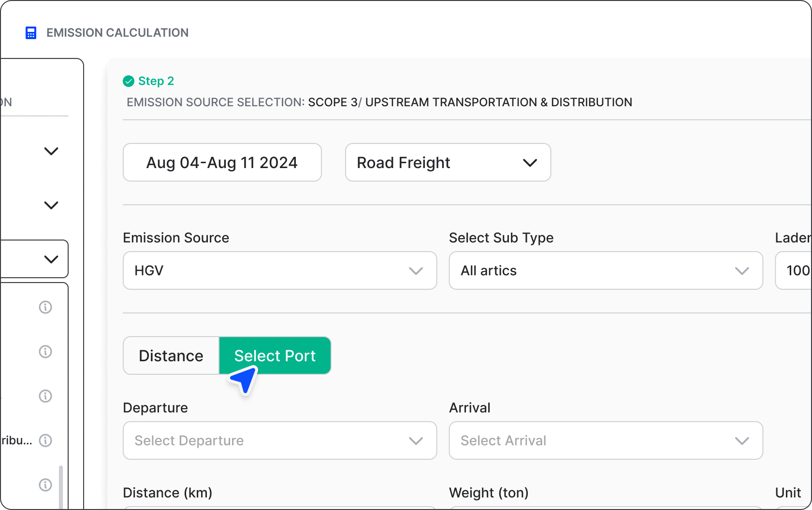Click the Step 2 label
The image size is (812, 510).
point(156,81)
